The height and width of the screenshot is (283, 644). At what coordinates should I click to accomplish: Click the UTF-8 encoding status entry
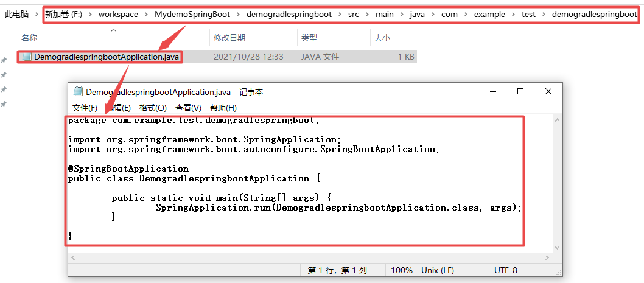506,270
